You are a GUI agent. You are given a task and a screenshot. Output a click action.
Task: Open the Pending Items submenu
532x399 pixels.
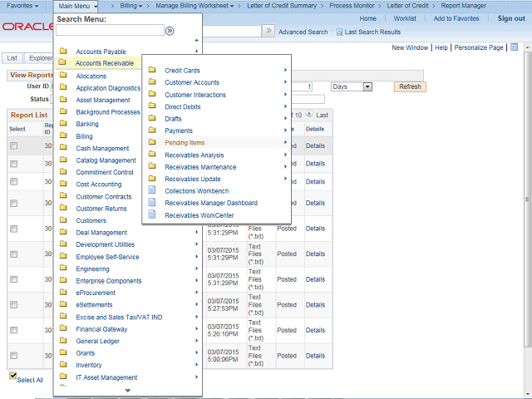coord(185,143)
